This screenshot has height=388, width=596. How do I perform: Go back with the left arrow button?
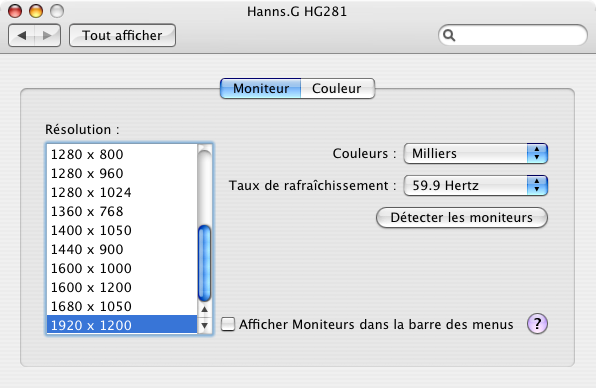pyautogui.click(x=22, y=35)
